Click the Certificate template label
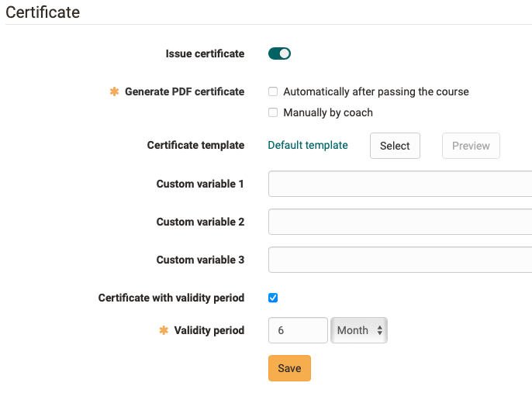 pyautogui.click(x=195, y=145)
